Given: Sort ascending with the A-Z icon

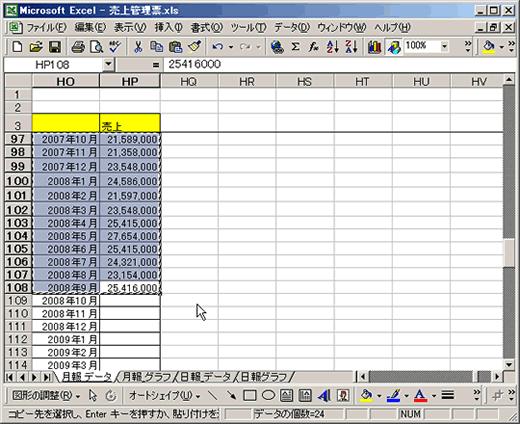Looking at the screenshot, I should pyautogui.click(x=333, y=47).
